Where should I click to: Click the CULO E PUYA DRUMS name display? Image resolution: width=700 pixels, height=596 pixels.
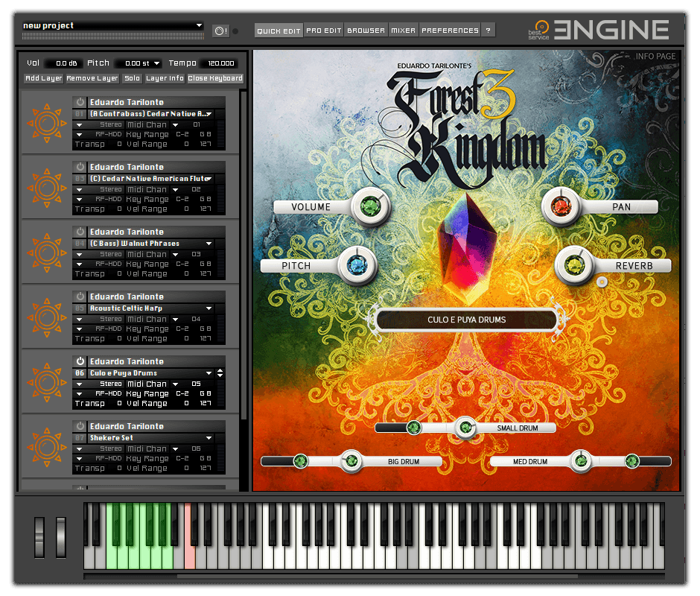[467, 320]
